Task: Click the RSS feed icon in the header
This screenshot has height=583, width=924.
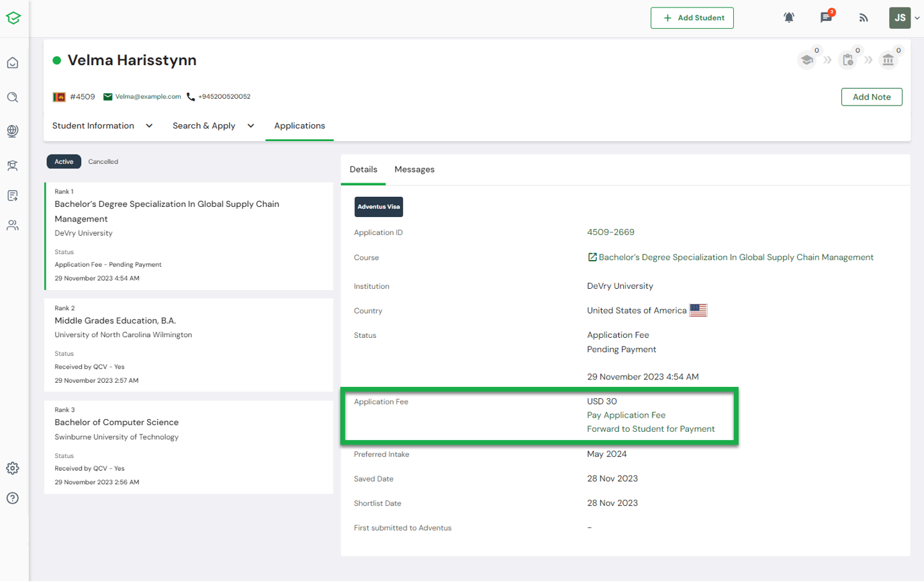Action: 864,17
